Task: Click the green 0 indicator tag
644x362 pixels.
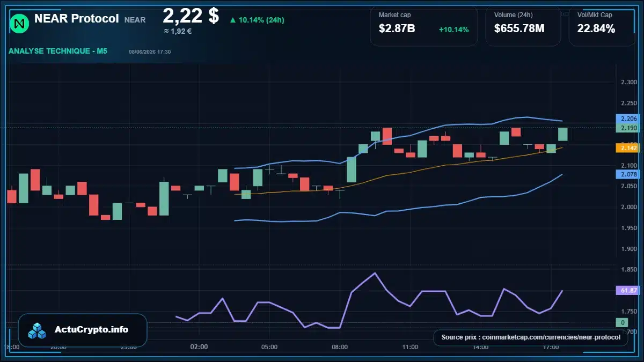Action: tap(623, 322)
